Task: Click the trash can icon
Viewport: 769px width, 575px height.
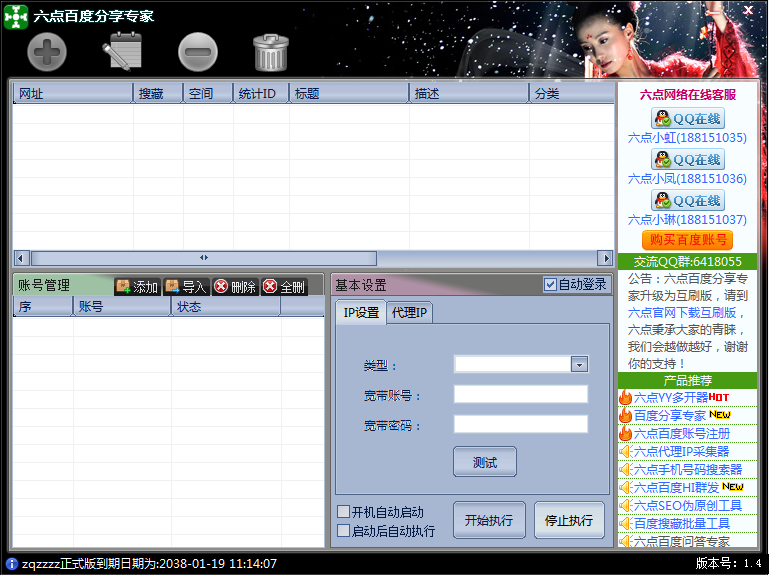Action: point(271,52)
